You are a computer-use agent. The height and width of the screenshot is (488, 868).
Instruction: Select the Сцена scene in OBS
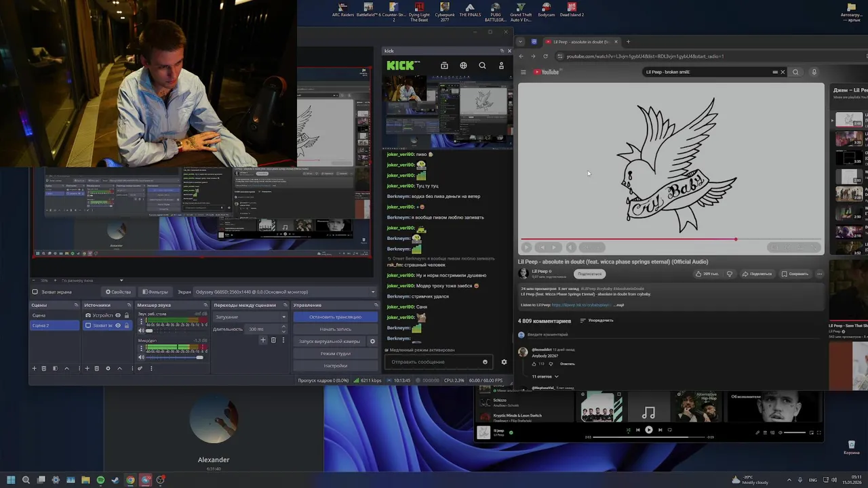[x=54, y=315]
